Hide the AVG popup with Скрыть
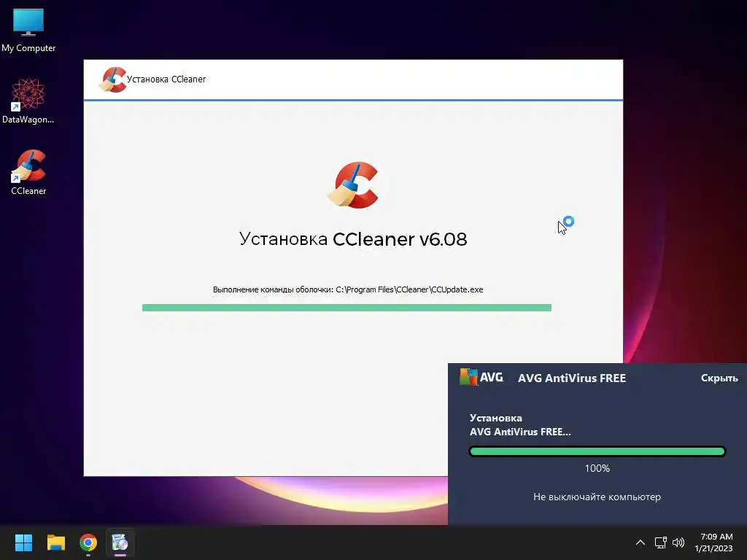This screenshot has height=560, width=747. pos(719,378)
